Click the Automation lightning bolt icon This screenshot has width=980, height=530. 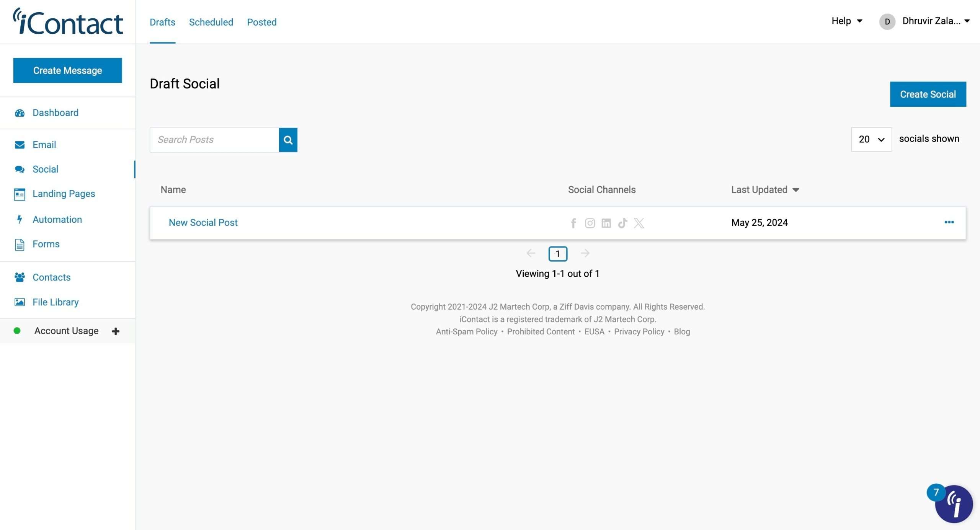tap(20, 219)
